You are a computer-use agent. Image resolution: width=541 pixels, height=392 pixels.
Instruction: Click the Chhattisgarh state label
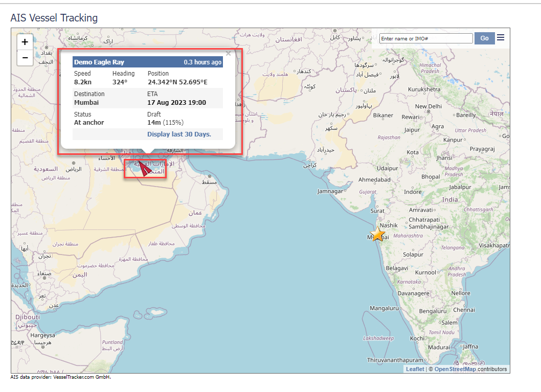pos(478,209)
